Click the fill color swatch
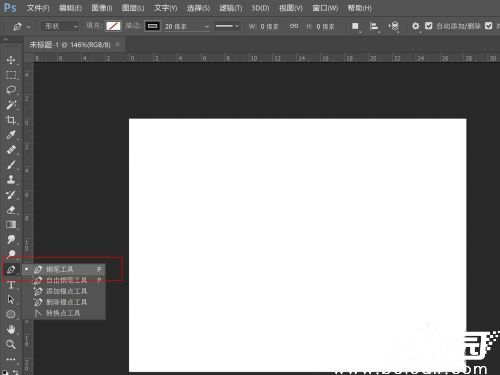Screen dimensions: 500x375 113,26
